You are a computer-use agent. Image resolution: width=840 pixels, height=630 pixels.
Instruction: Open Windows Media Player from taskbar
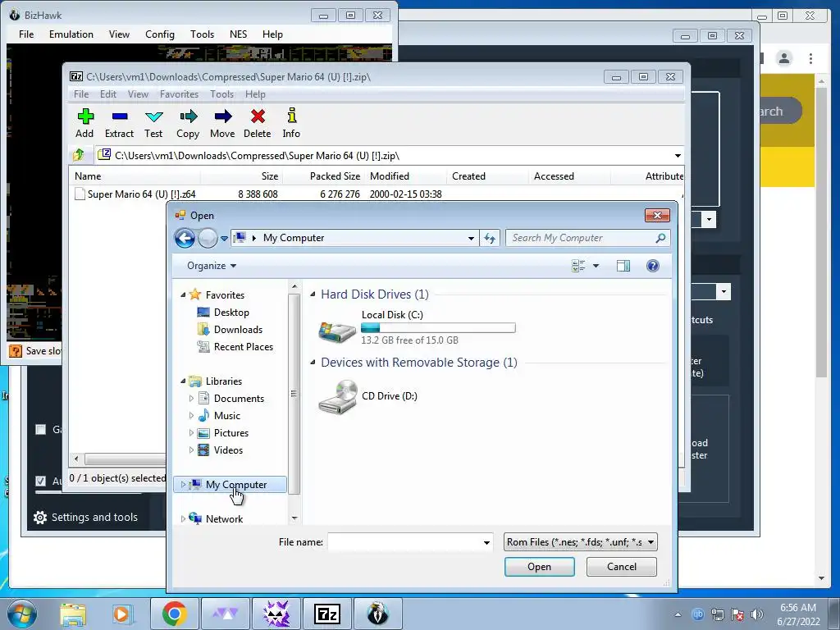tap(122, 614)
